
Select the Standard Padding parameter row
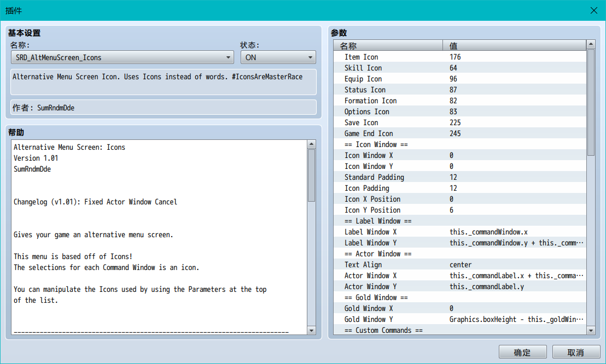coord(460,177)
